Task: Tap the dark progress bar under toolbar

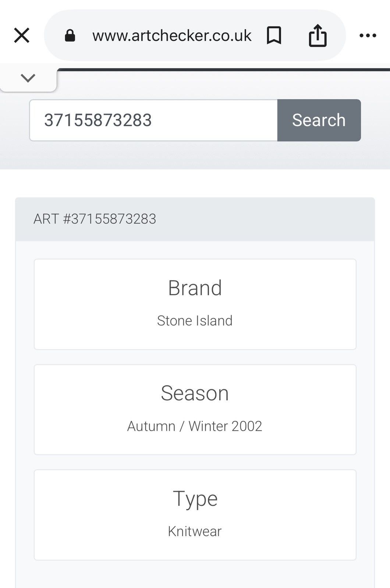Action: tap(223, 70)
